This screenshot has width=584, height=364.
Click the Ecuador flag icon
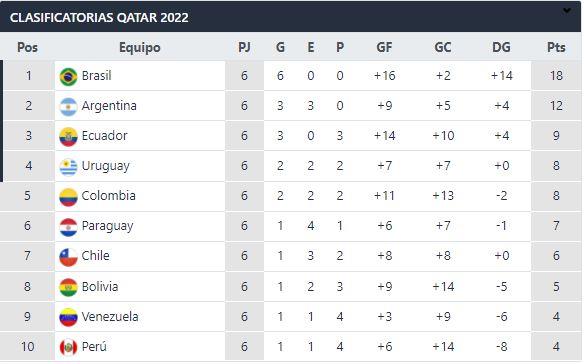pyautogui.click(x=69, y=137)
